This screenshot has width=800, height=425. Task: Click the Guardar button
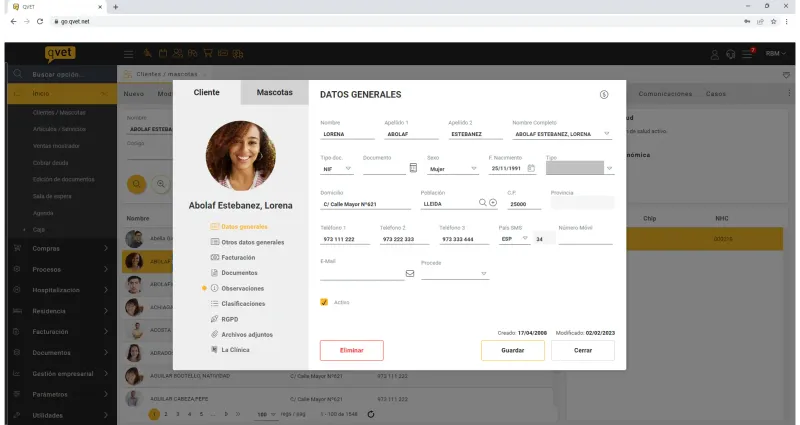pos(513,351)
